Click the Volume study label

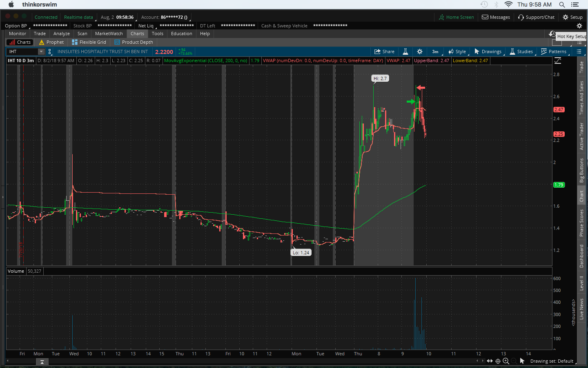pos(16,271)
